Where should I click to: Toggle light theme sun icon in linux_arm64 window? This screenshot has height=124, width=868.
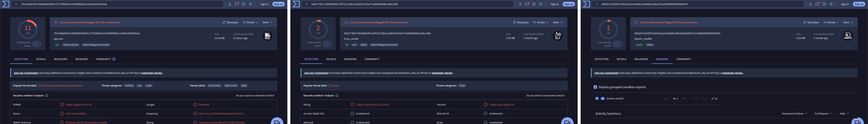(541, 4)
